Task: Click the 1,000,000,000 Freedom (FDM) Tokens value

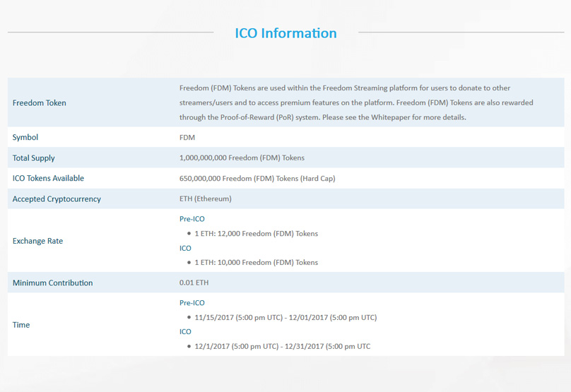Action: (242, 158)
